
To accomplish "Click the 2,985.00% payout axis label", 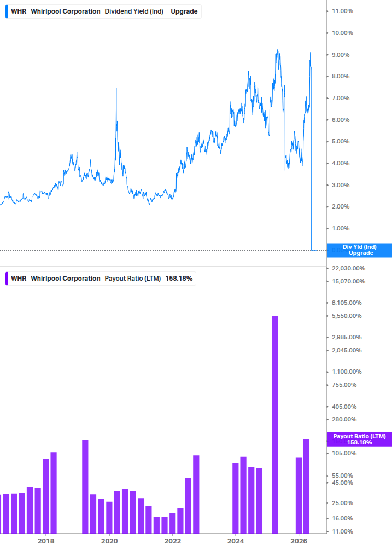I will (x=347, y=338).
